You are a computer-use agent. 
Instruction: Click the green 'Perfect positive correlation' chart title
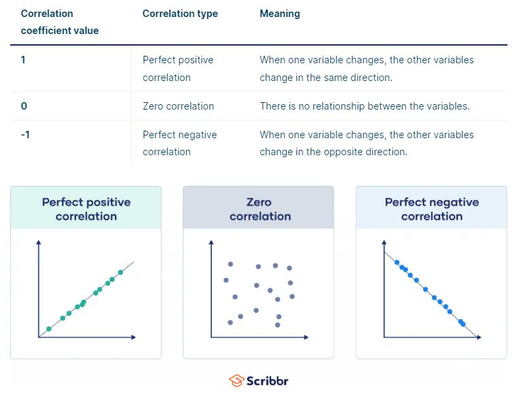[87, 209]
